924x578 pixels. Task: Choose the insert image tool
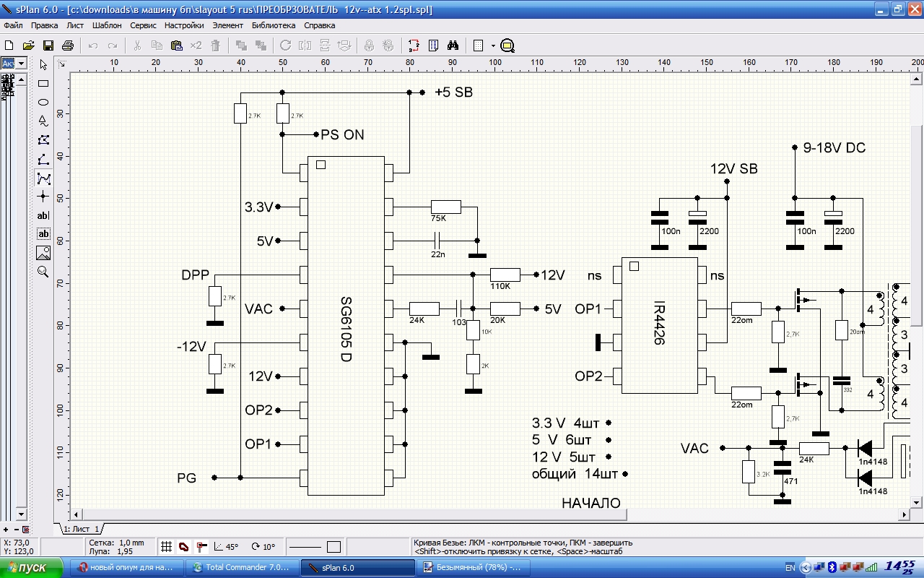click(43, 253)
